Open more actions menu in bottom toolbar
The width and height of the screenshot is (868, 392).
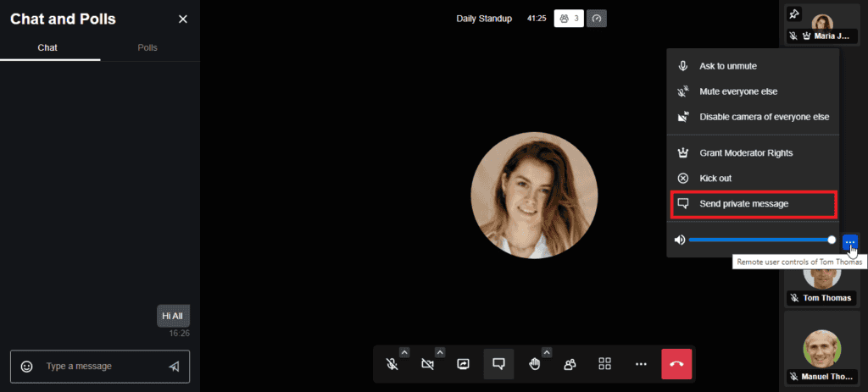tap(641, 364)
